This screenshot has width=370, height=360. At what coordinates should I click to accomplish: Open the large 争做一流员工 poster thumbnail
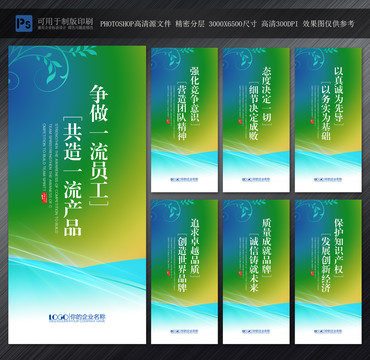coord(77,195)
